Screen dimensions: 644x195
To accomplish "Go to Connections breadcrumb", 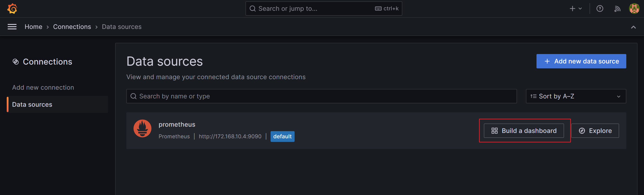I will (72, 27).
